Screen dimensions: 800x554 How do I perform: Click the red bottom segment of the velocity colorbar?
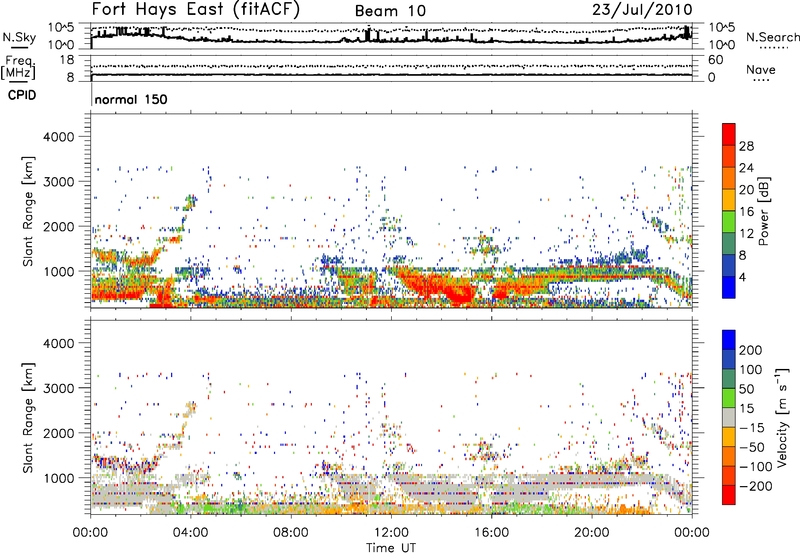pos(729,495)
